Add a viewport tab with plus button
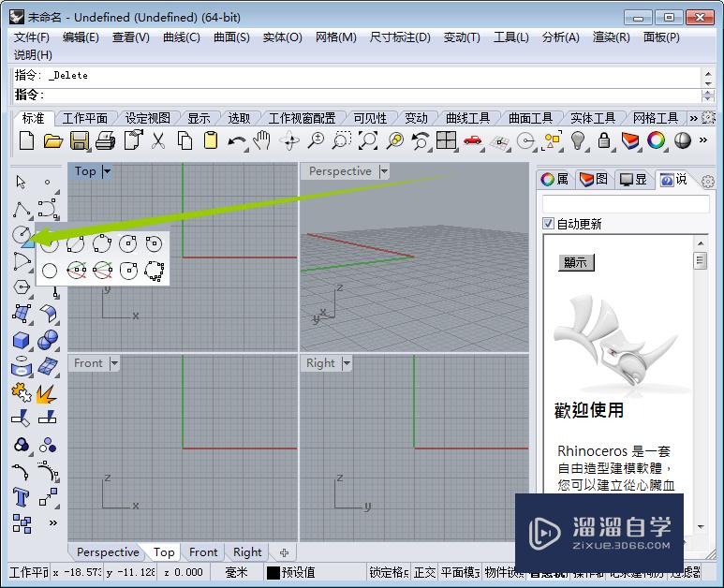The image size is (724, 588). 284,552
